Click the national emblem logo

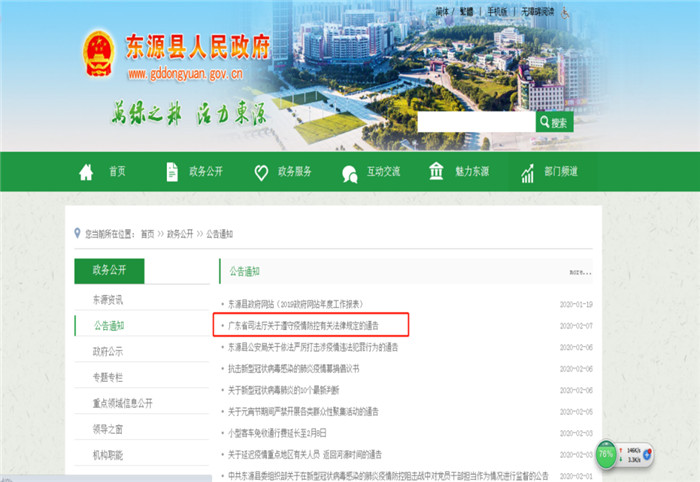98,54
